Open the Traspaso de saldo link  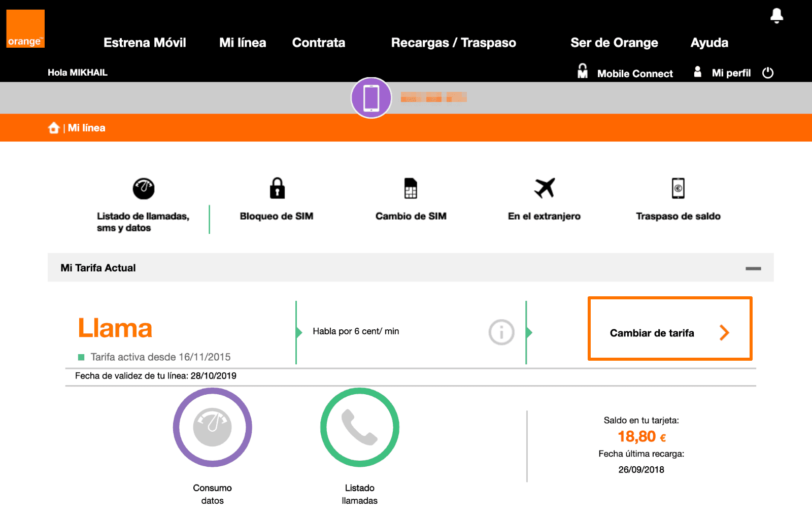pyautogui.click(x=678, y=216)
